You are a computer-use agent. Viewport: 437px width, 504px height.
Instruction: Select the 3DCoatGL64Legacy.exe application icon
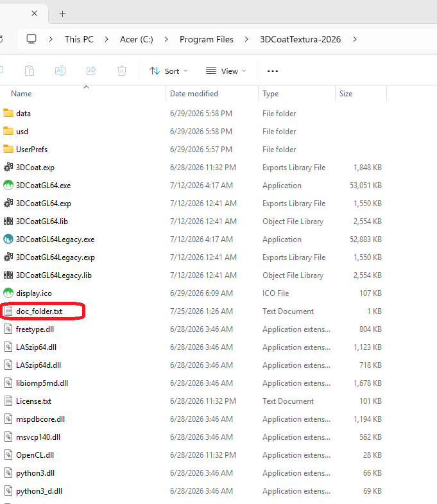point(8,239)
